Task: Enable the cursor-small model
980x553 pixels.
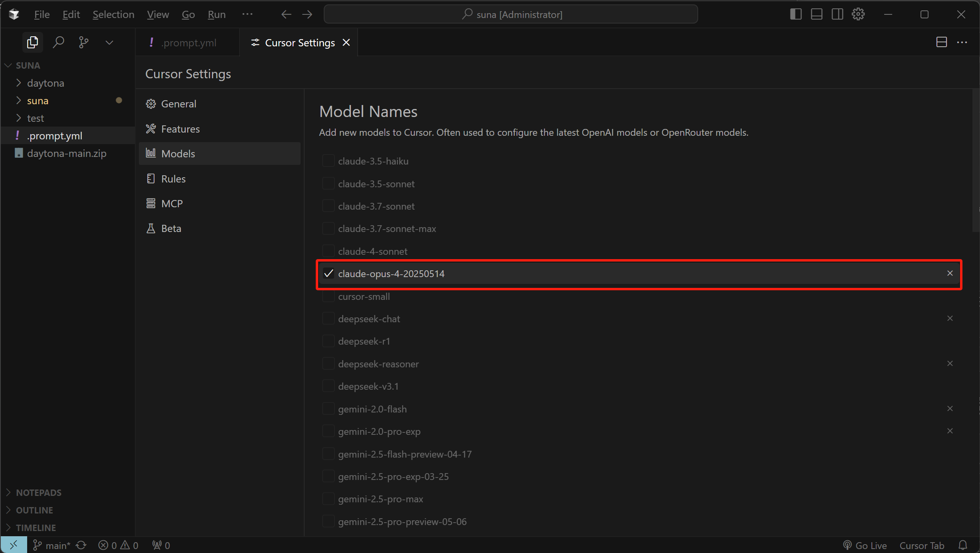Action: coord(328,296)
